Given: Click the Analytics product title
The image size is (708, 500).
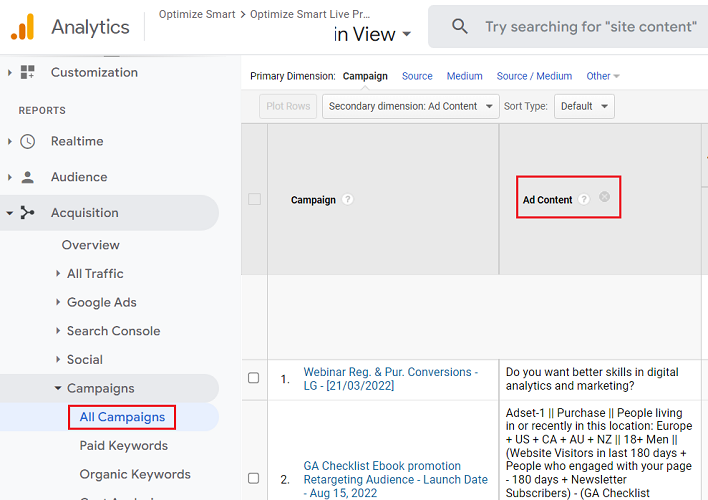Looking at the screenshot, I should coord(90,27).
